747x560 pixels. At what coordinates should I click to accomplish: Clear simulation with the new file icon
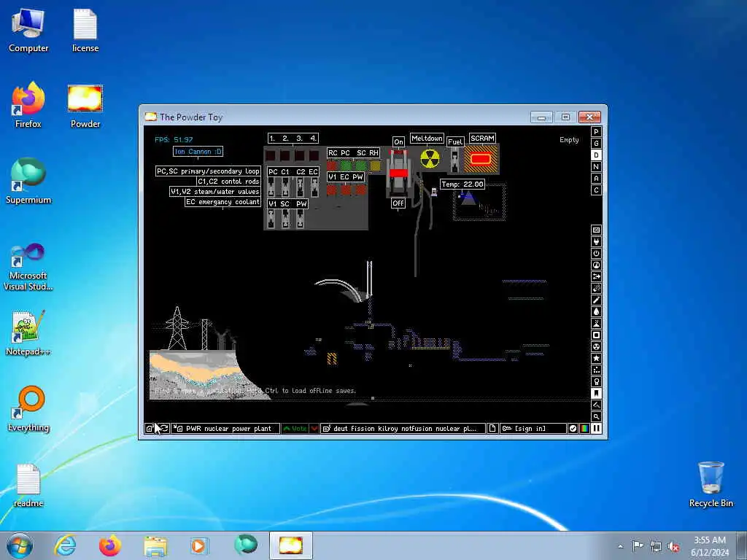click(x=492, y=429)
